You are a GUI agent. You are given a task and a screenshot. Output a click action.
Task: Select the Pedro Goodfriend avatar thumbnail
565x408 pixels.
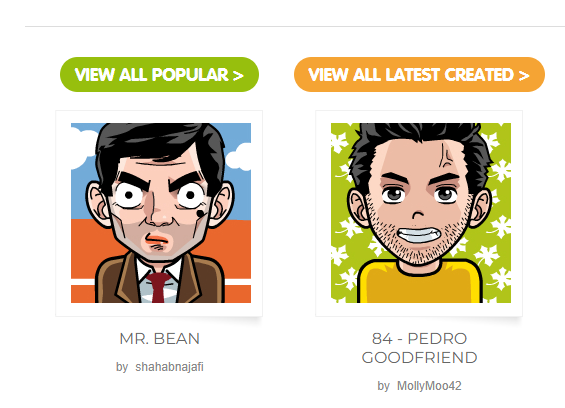[421, 213]
